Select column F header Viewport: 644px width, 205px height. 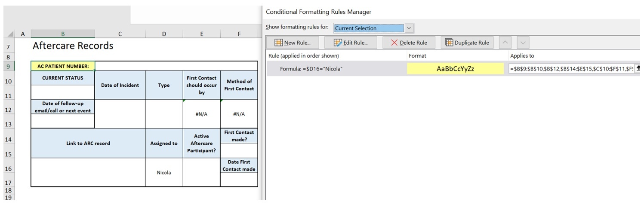239,34
